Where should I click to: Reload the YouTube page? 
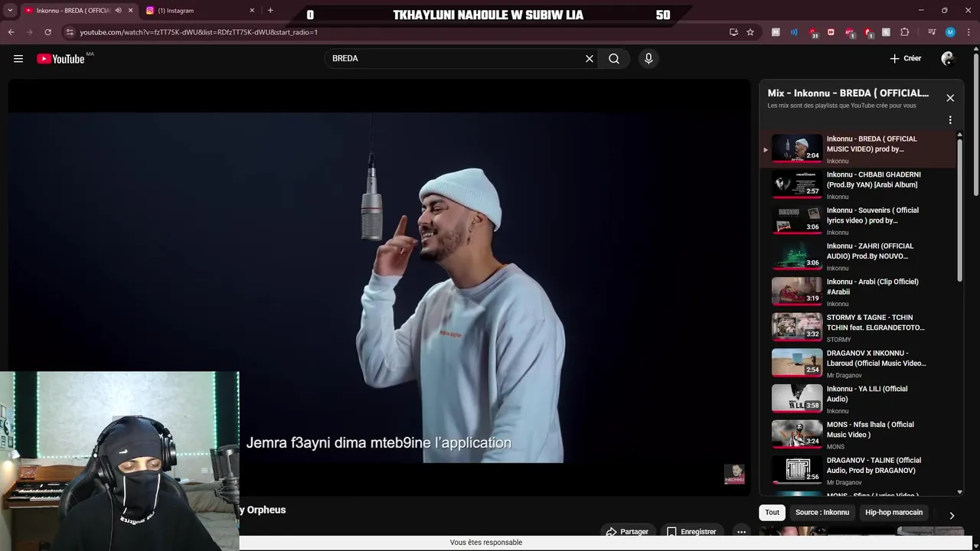47,32
